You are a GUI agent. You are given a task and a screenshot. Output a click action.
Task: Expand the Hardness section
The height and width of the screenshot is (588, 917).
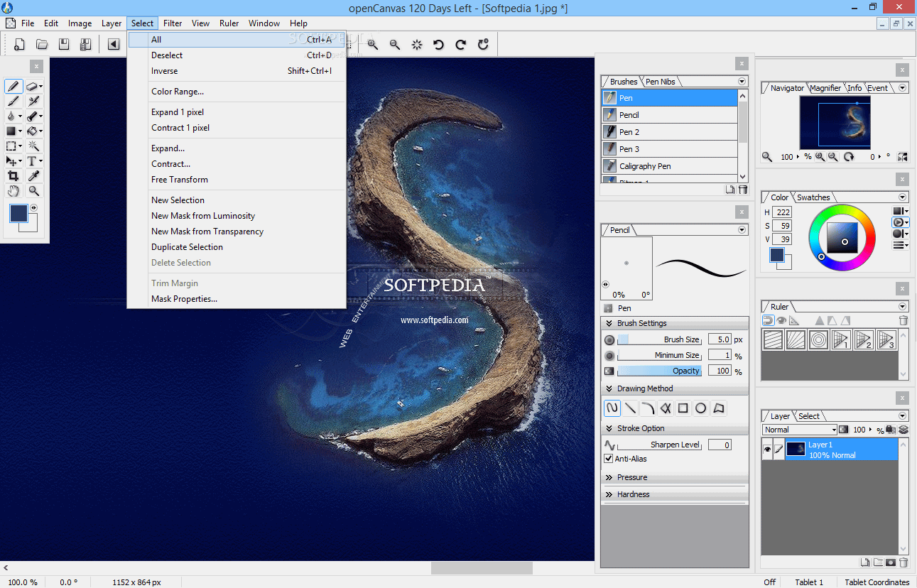click(609, 494)
